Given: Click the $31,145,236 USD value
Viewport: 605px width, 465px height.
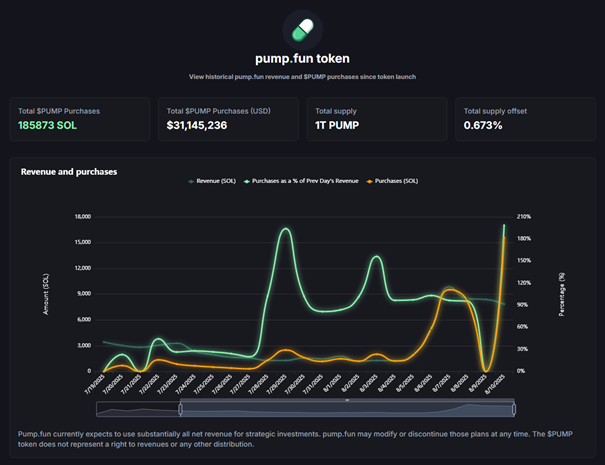Looking at the screenshot, I should point(197,125).
